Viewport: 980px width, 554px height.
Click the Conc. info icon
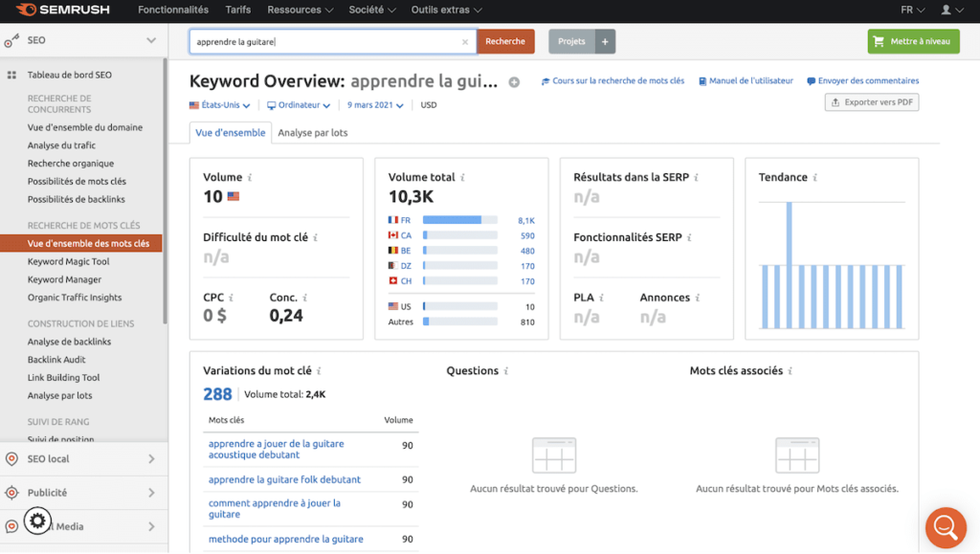point(305,298)
